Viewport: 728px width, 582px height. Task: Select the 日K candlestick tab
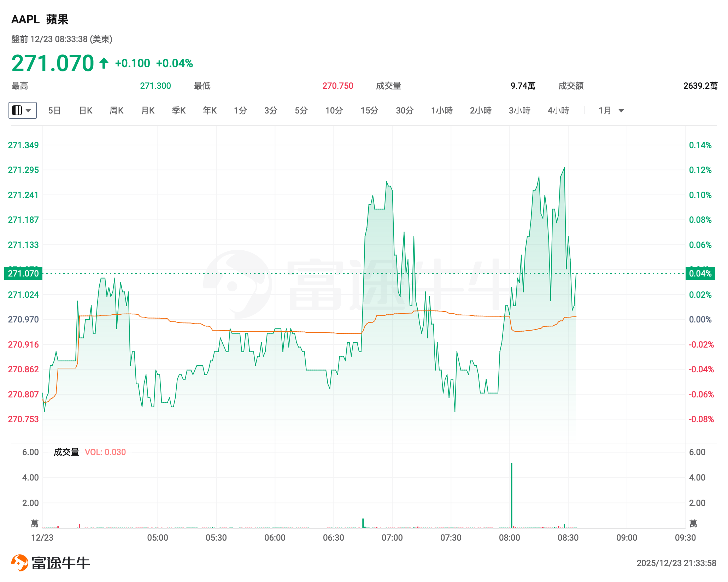tap(86, 111)
